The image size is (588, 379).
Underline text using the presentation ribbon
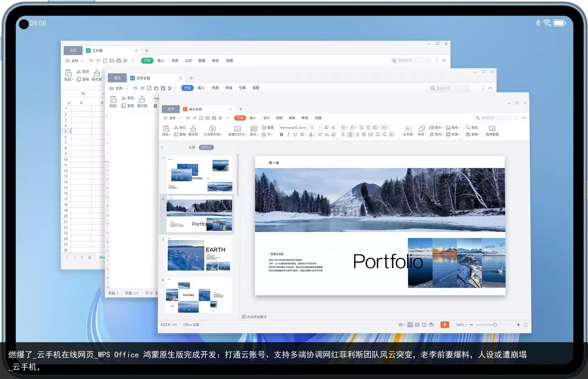(295, 135)
